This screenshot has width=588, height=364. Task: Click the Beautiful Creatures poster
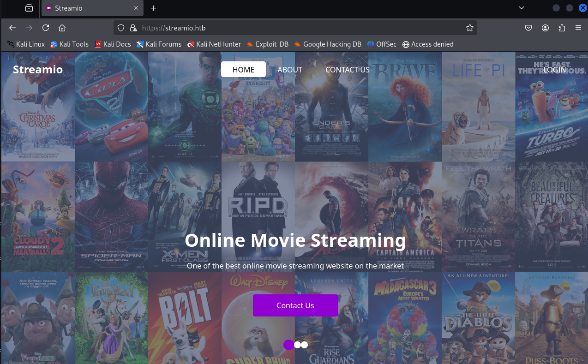pyautogui.click(x=552, y=216)
